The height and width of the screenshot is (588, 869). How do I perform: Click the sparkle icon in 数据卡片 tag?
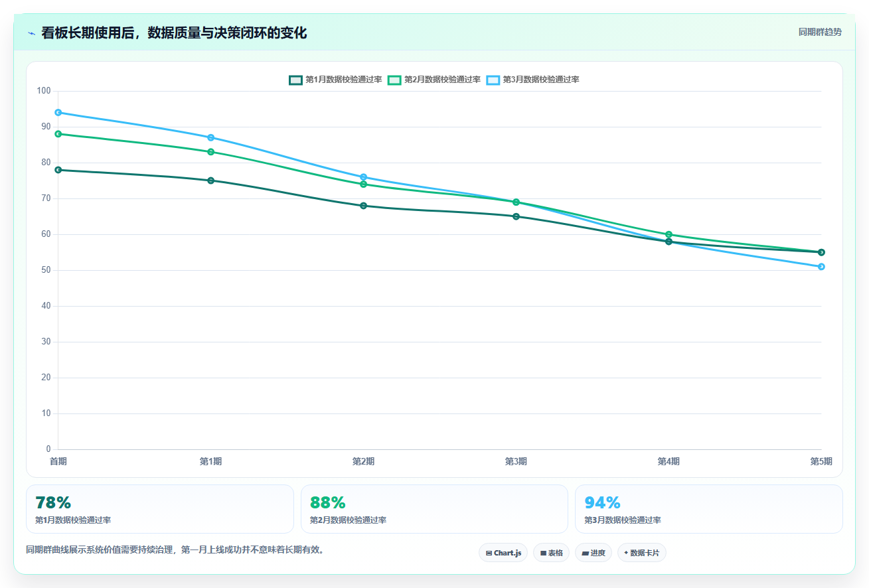coord(626,552)
